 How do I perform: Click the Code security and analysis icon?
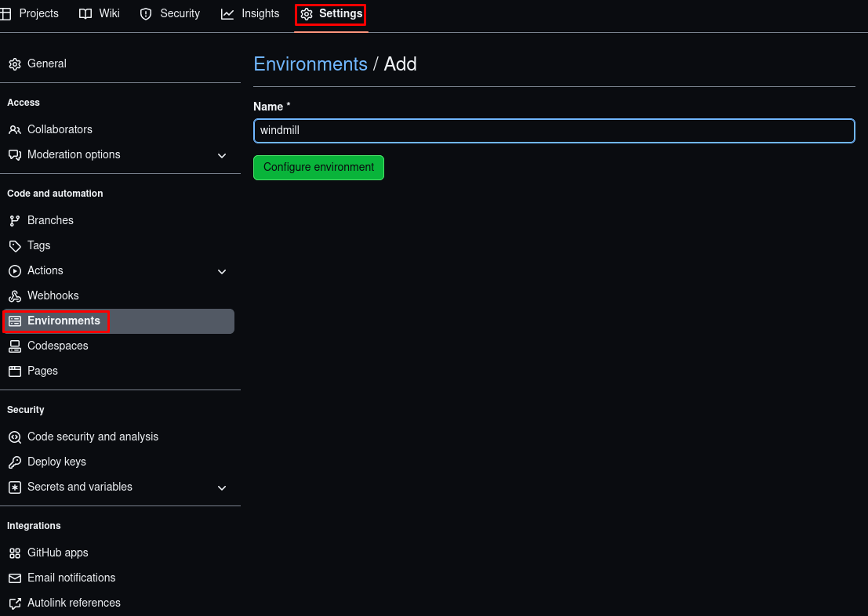coord(15,437)
